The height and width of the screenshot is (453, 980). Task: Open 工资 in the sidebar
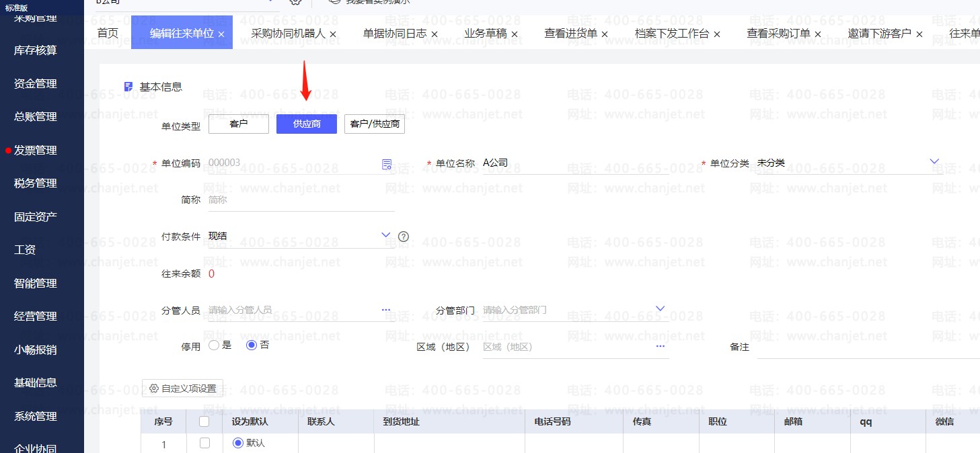[x=25, y=250]
